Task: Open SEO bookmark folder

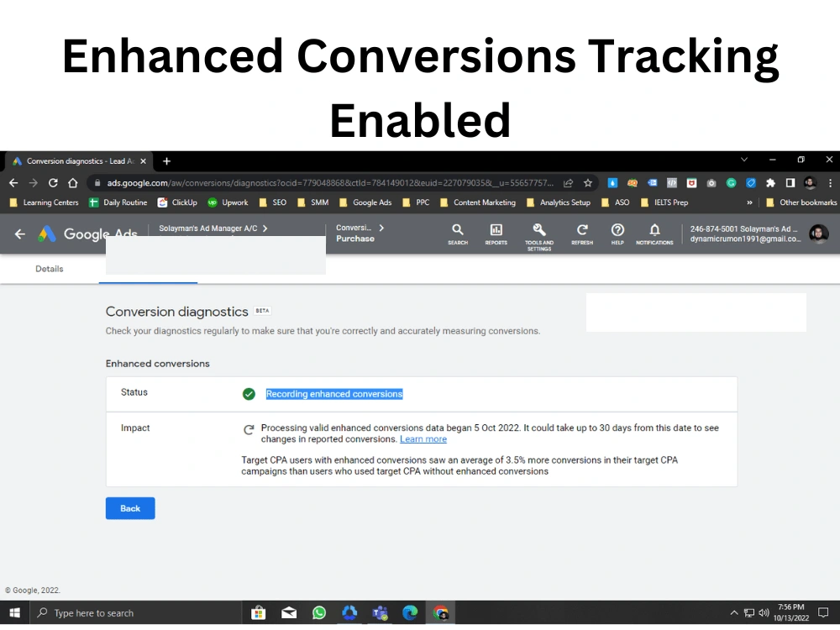Action: [x=273, y=202]
